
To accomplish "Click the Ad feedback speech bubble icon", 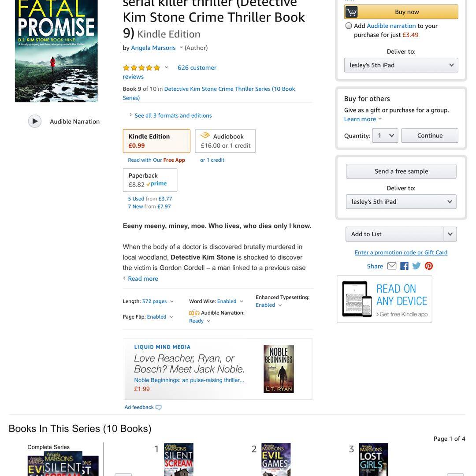I will (x=159, y=407).
